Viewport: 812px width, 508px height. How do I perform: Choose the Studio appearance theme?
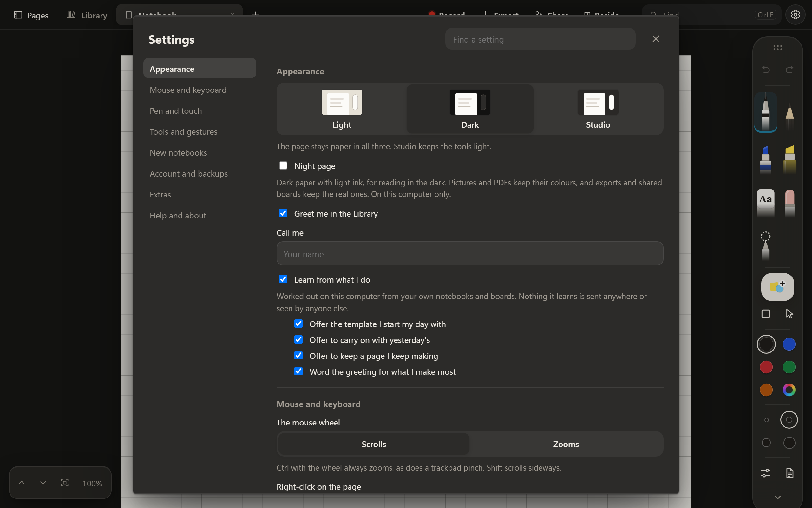click(x=598, y=109)
